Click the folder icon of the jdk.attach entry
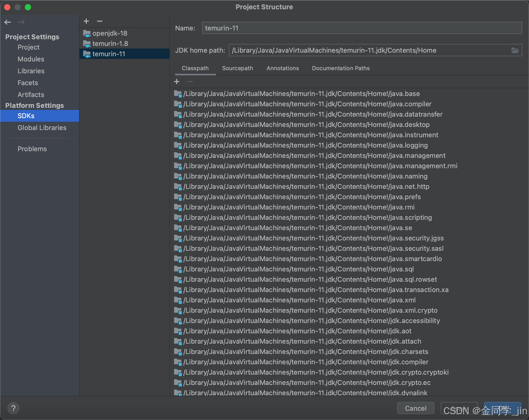This screenshot has width=529, height=420. (x=178, y=342)
